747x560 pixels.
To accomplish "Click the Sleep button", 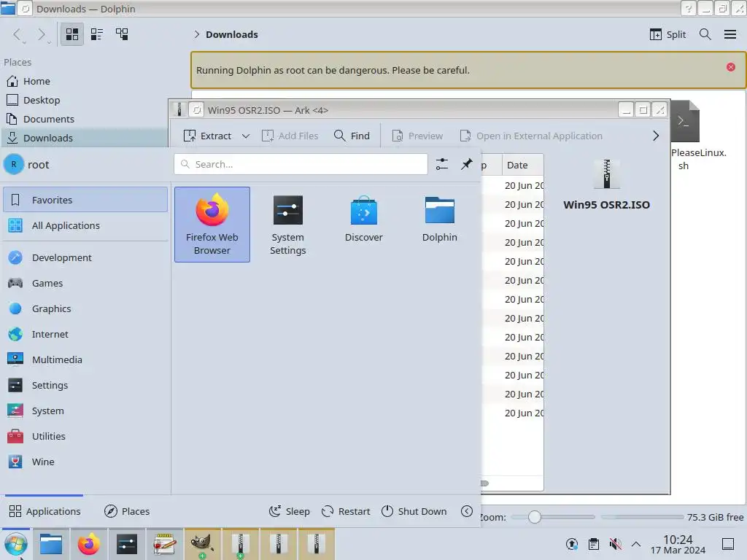I will tap(289, 511).
